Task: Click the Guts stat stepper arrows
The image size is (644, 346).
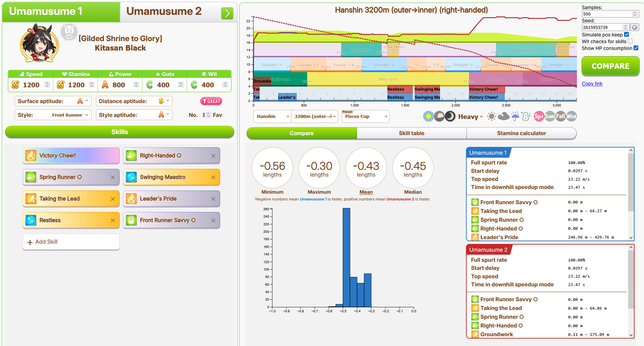Action: [181, 85]
